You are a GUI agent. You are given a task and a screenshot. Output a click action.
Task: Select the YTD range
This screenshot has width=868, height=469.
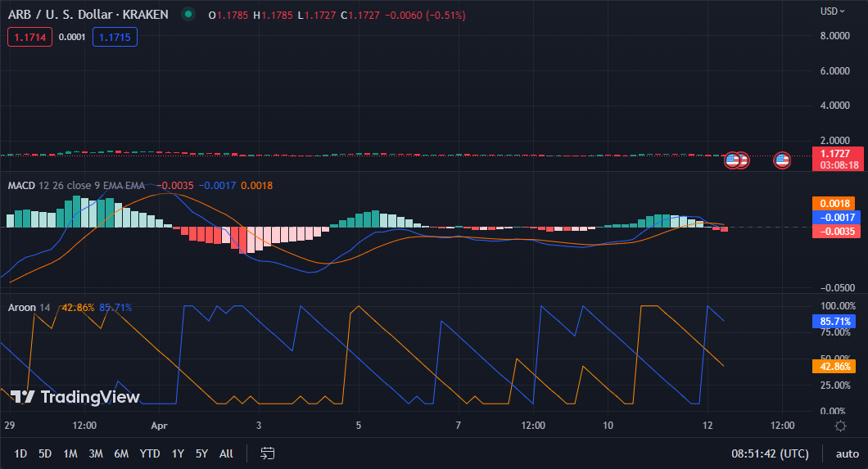coord(150,453)
